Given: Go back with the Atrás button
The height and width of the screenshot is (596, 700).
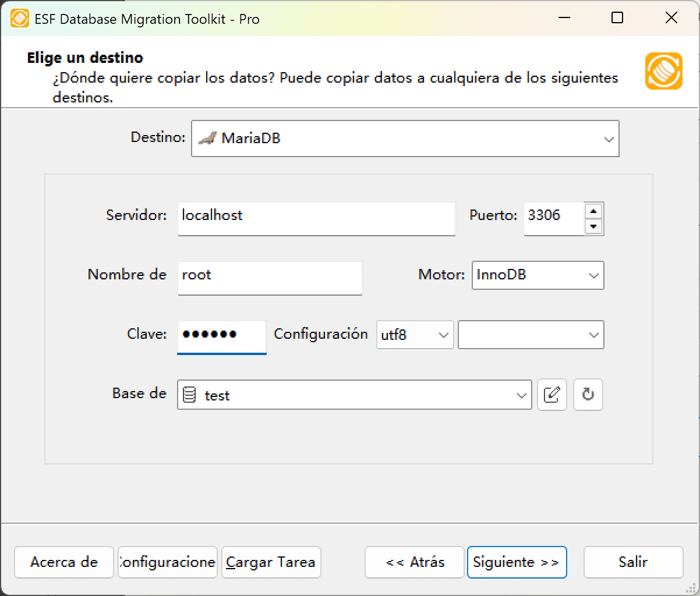Looking at the screenshot, I should click(414, 562).
